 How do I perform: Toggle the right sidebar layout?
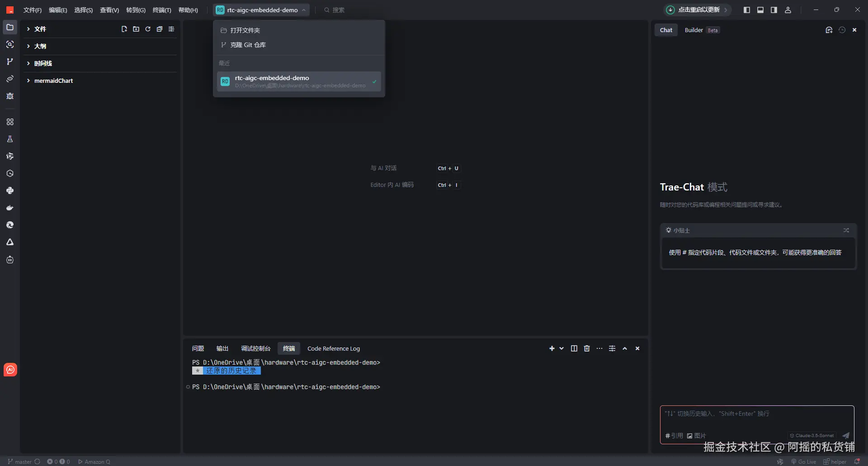point(774,10)
